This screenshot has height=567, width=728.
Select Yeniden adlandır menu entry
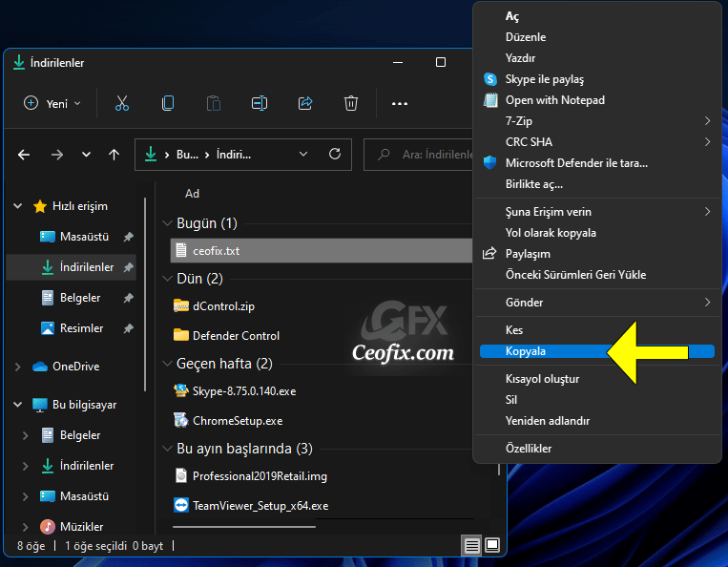click(x=597, y=421)
